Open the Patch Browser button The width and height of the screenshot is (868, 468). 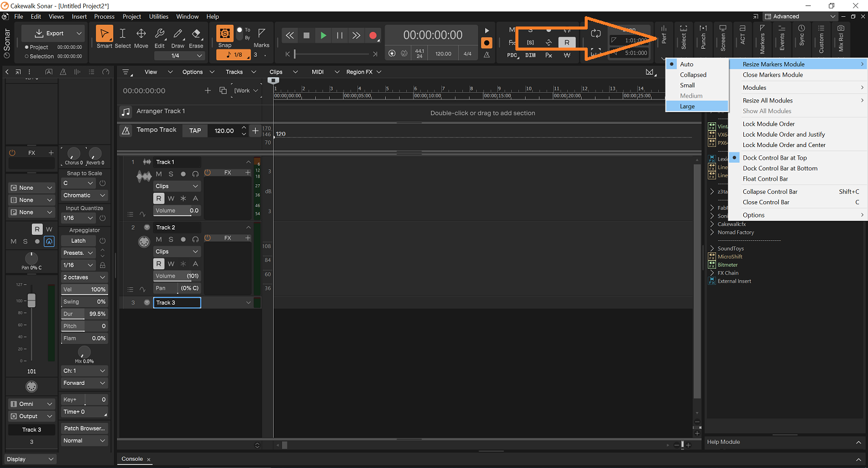[x=84, y=428]
